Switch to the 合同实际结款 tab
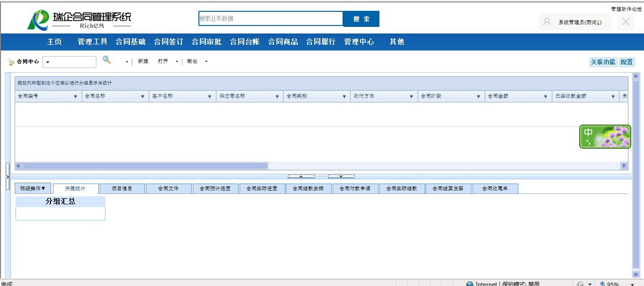The height and width of the screenshot is (286, 644). click(402, 189)
